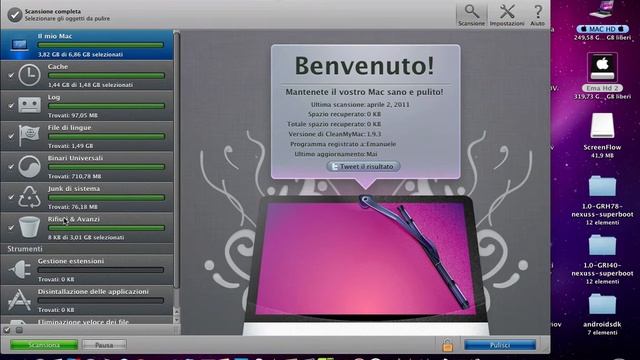Click the green Scansiona button
The height and width of the screenshot is (360, 640).
pos(44,345)
